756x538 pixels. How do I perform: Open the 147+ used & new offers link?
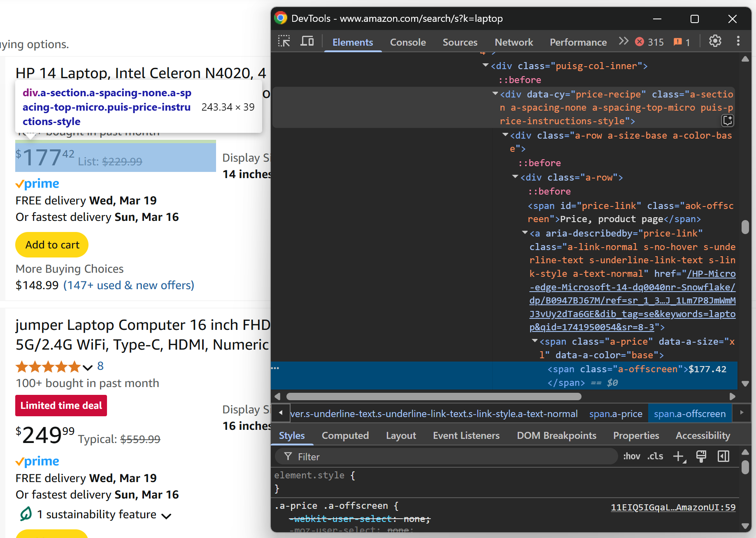pyautogui.click(x=128, y=285)
